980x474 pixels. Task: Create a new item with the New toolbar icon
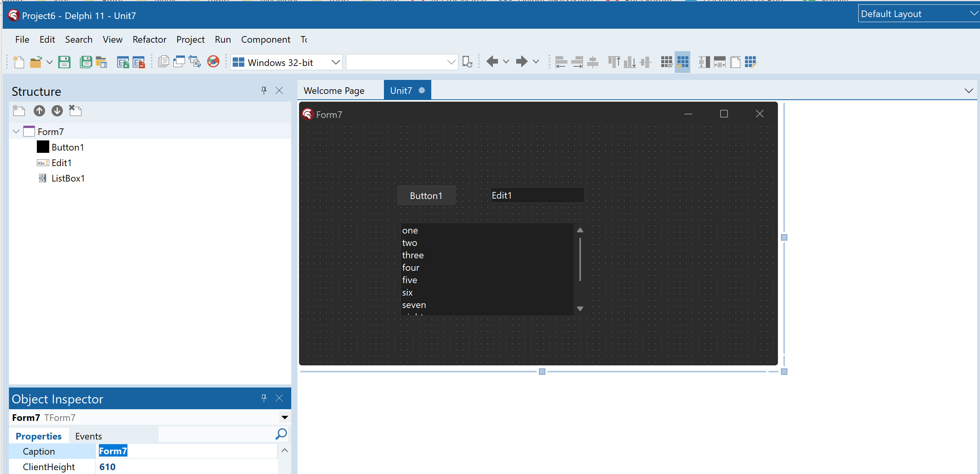18,62
